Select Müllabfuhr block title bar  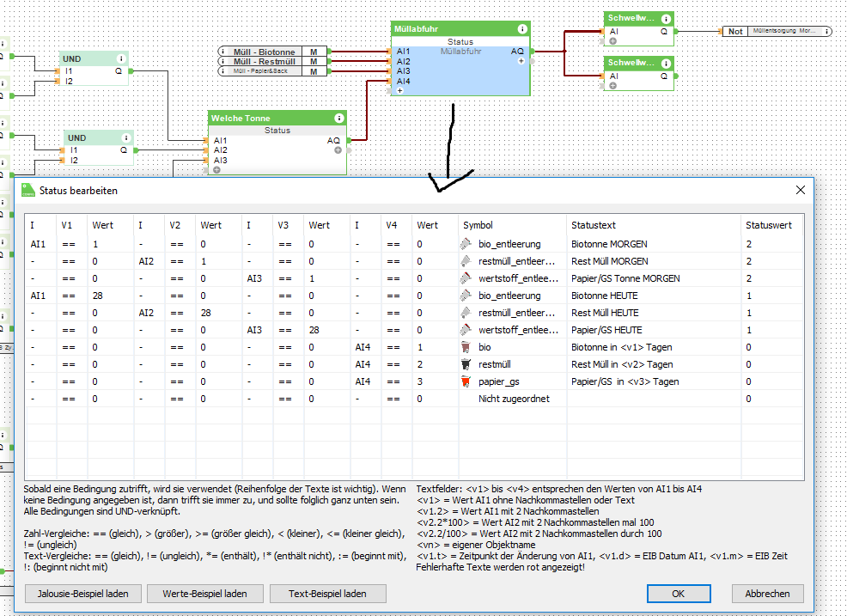coord(460,29)
